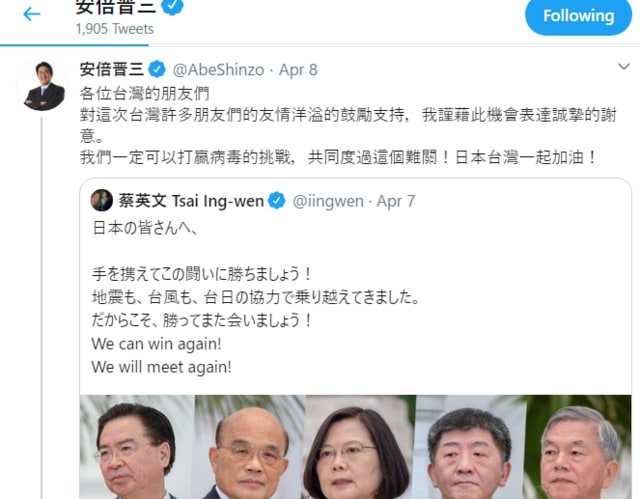Screen dimensions: 640x499
Task: Click Abe Shinzo's profile avatar
Action: 43,85
